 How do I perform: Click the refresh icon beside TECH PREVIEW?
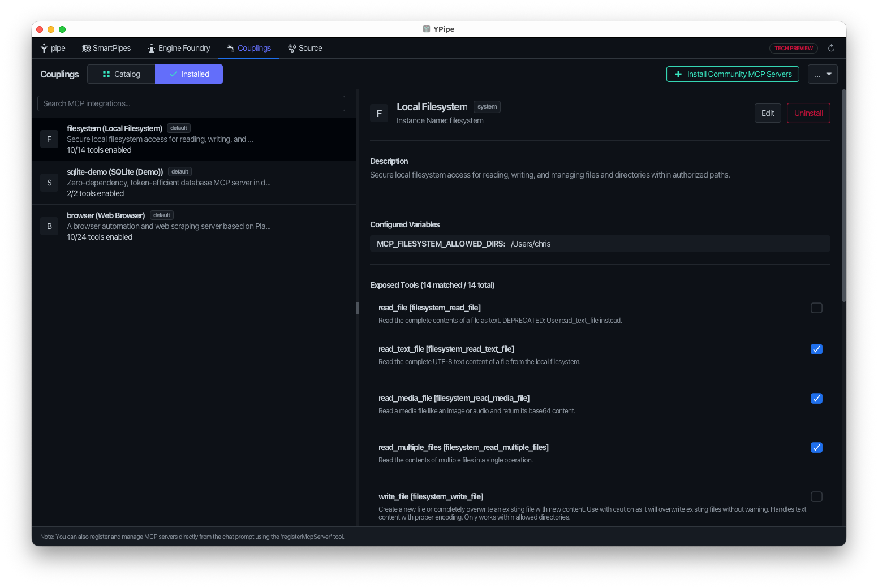831,49
